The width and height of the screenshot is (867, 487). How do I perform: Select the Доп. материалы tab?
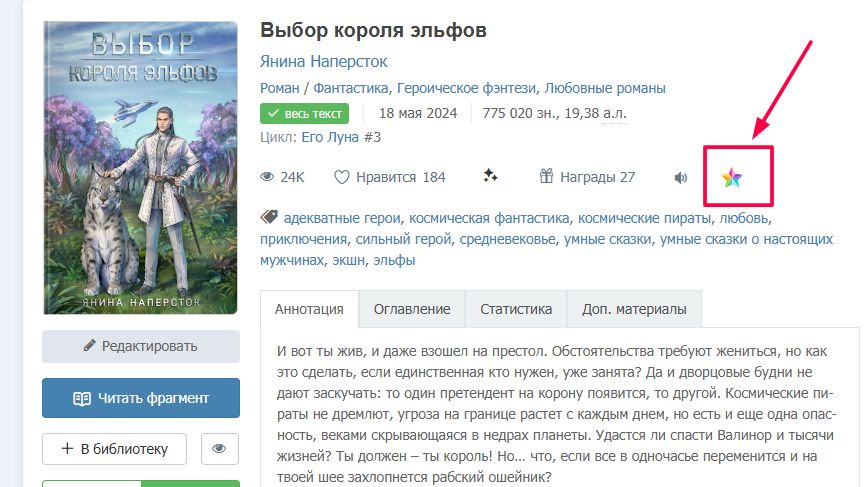click(x=634, y=309)
